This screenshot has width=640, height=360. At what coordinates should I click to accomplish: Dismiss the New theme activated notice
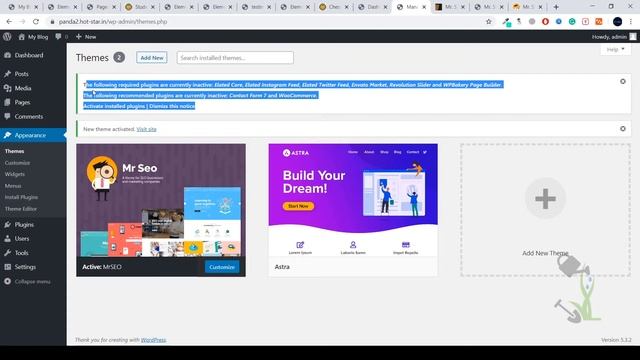[x=622, y=129]
